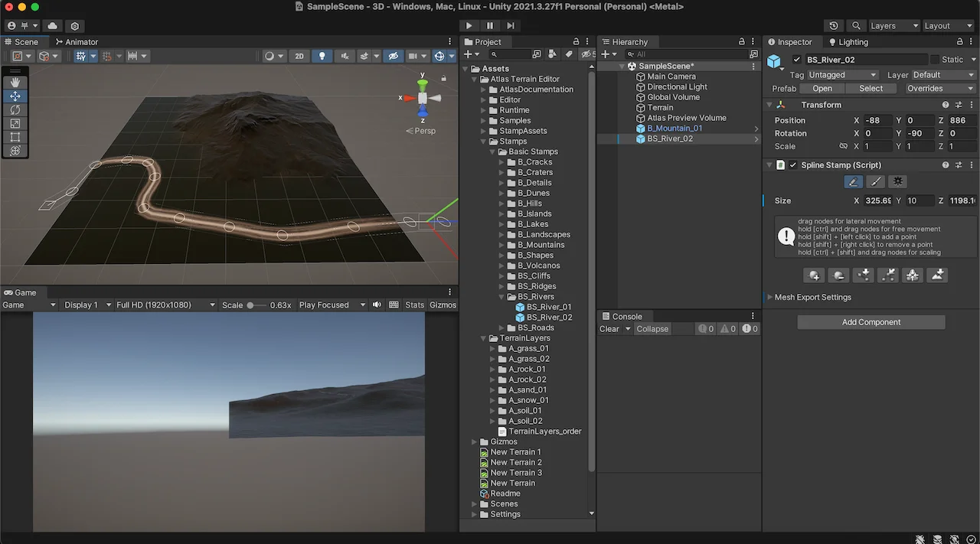The width and height of the screenshot is (980, 544).
Task: Select the spline edit (pencil) mode
Action: 853,182
